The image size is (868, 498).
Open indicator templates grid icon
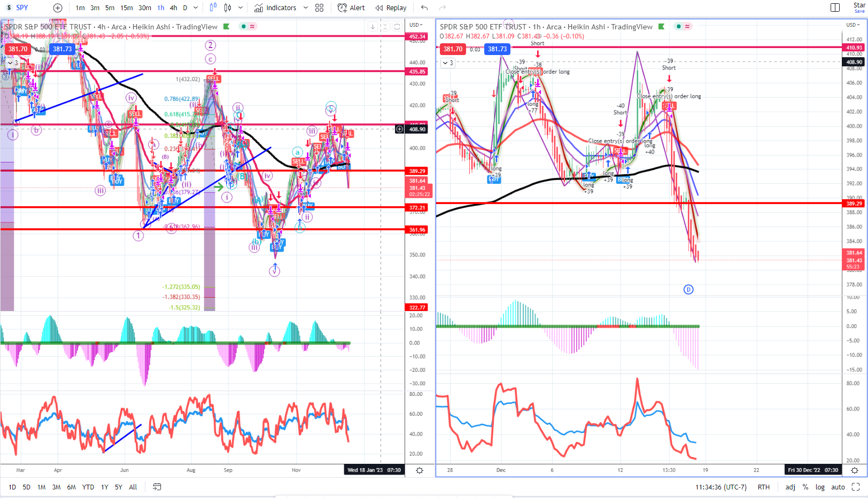coord(320,7)
